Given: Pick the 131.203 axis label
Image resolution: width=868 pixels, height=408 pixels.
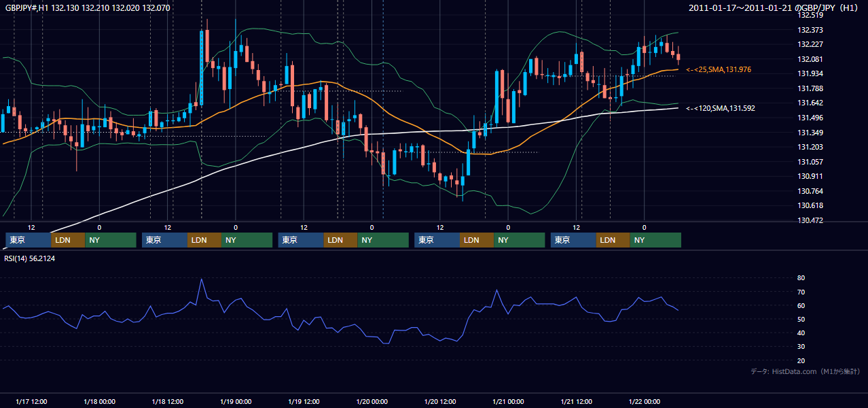Looking at the screenshot, I should (x=810, y=147).
